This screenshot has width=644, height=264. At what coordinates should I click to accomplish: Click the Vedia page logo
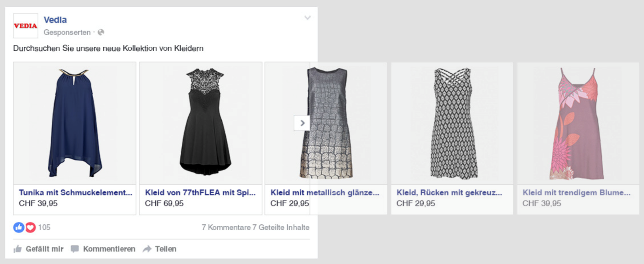pos(26,26)
